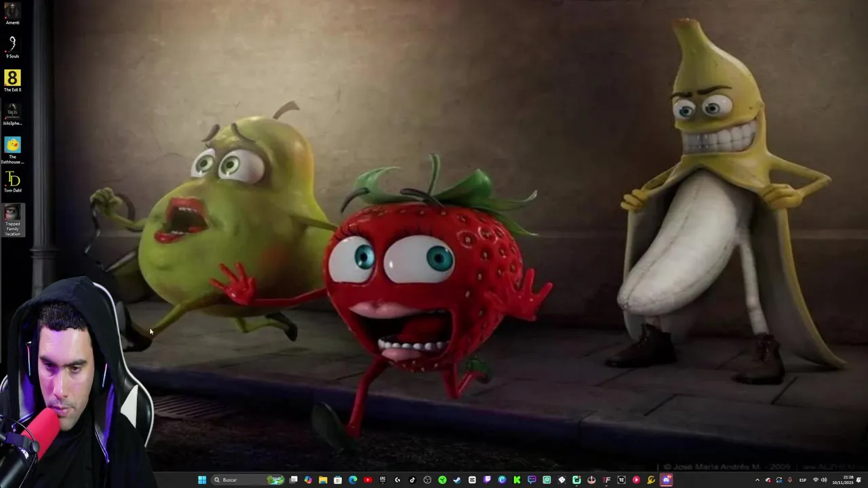Open The Exit 8 desktop shortcut

(12, 81)
